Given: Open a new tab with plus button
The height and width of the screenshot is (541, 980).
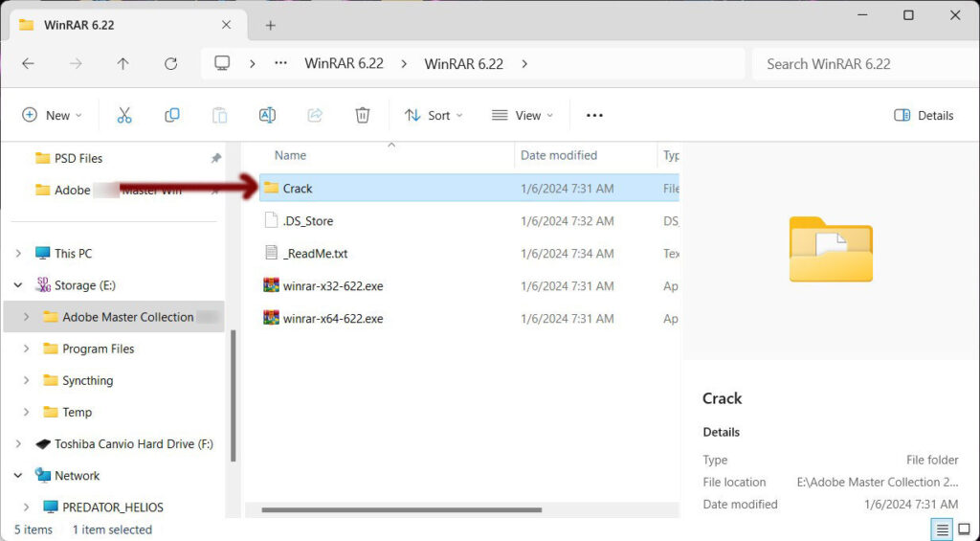Looking at the screenshot, I should click(x=271, y=25).
